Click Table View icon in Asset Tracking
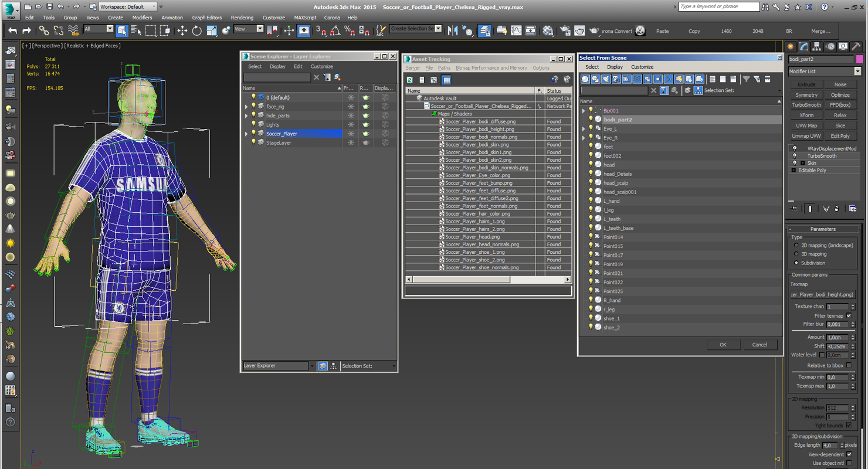This screenshot has width=868, height=469. (446, 80)
